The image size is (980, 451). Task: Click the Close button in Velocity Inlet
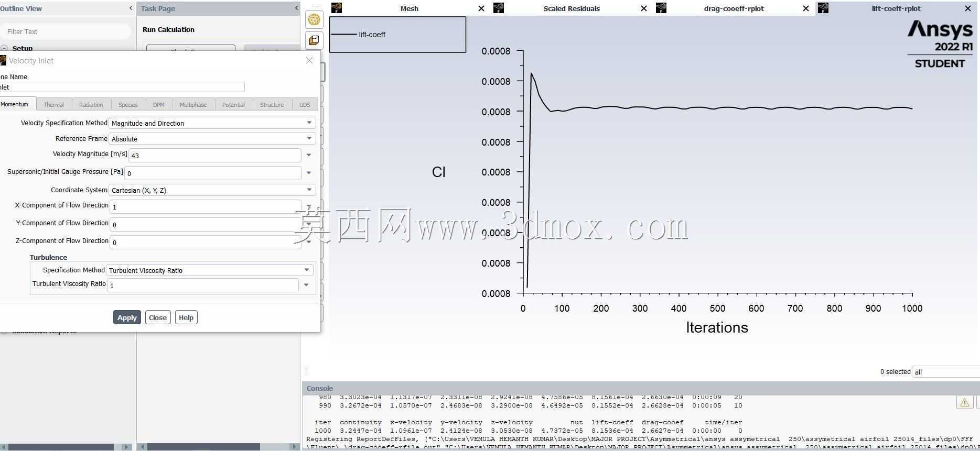point(158,317)
